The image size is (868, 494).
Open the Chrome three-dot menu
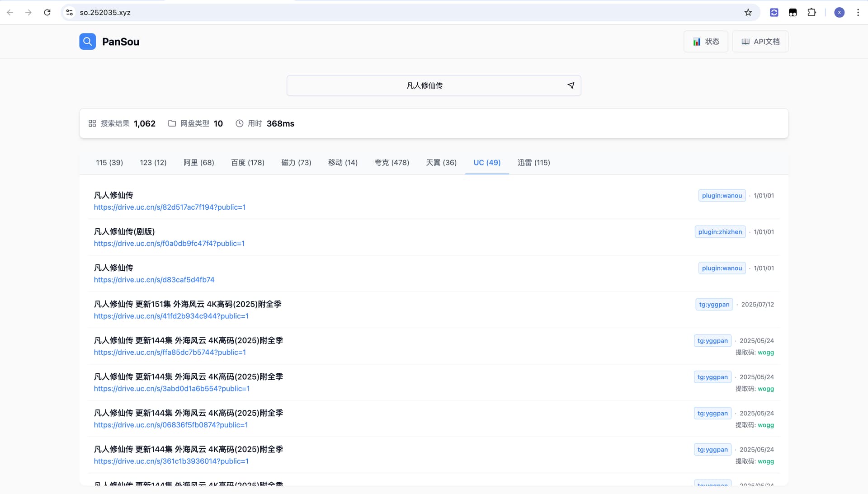tap(858, 13)
